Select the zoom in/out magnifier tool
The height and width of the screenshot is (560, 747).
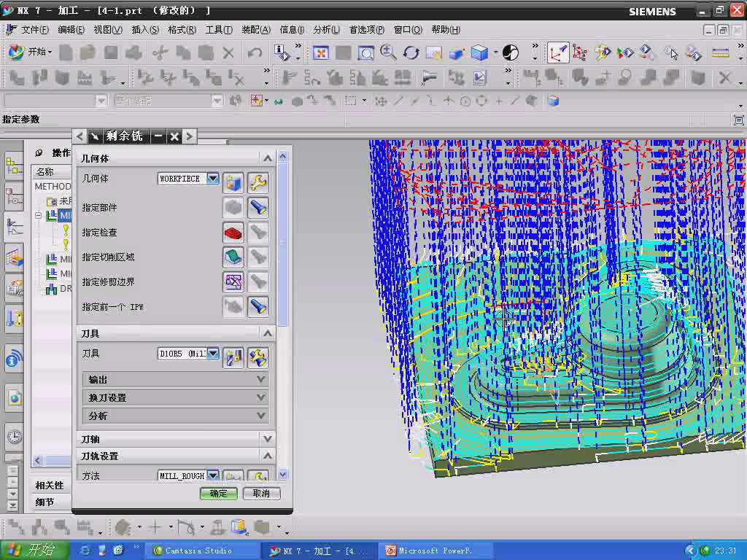pos(388,52)
